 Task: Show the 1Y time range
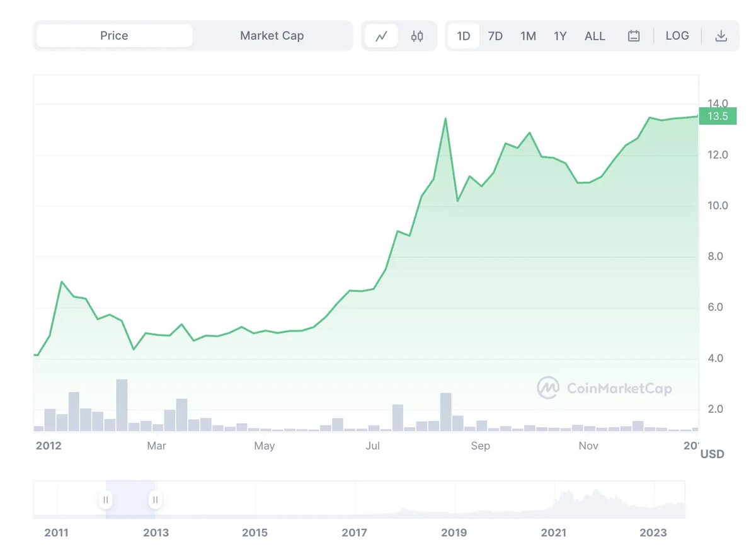tap(560, 36)
